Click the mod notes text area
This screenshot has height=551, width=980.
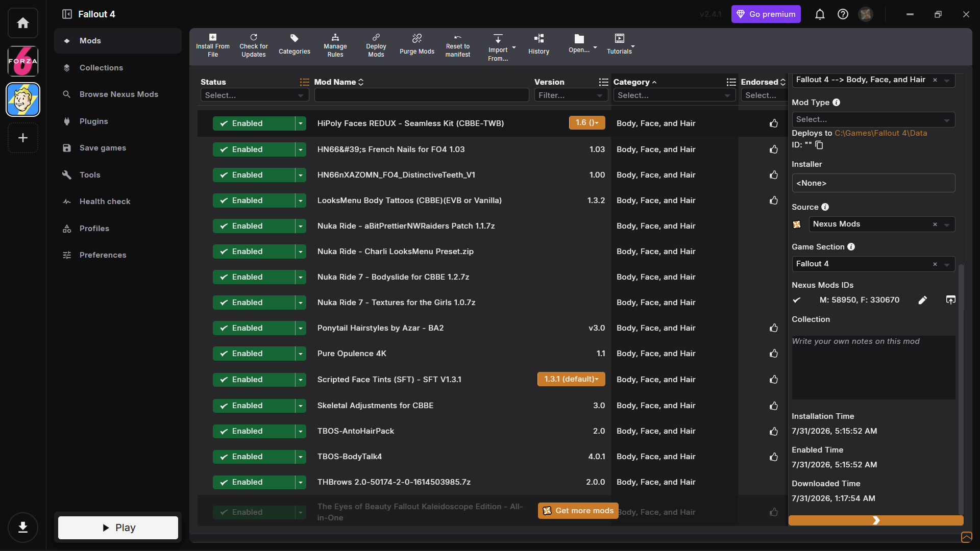pyautogui.click(x=873, y=367)
